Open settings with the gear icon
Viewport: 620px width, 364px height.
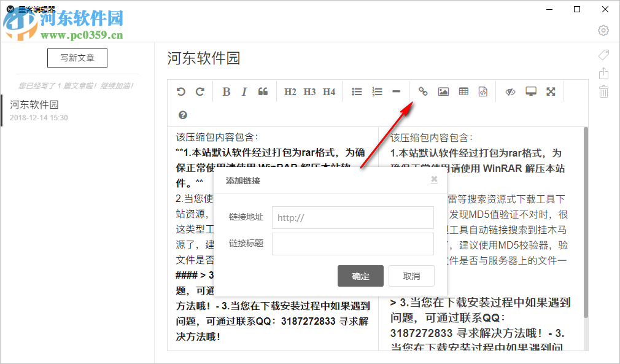[x=603, y=29]
